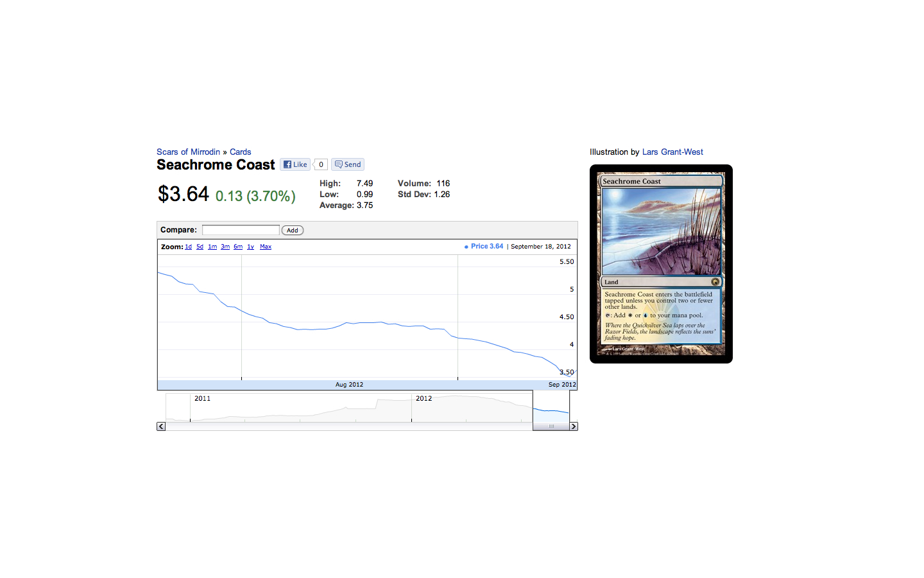Select the 1y zoom range

250,247
